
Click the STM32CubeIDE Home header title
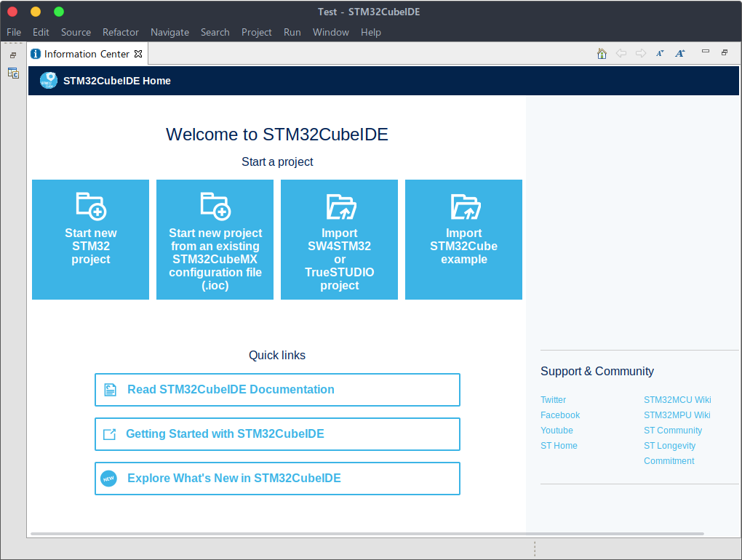click(117, 81)
